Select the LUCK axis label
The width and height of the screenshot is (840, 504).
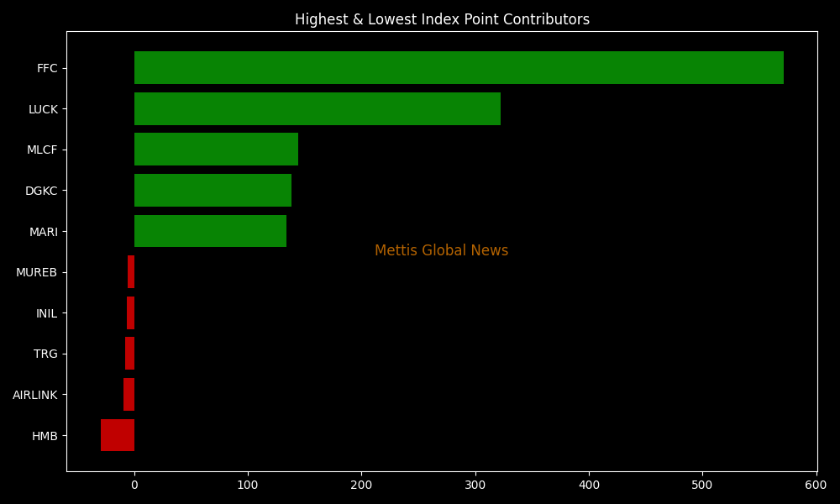(43, 109)
